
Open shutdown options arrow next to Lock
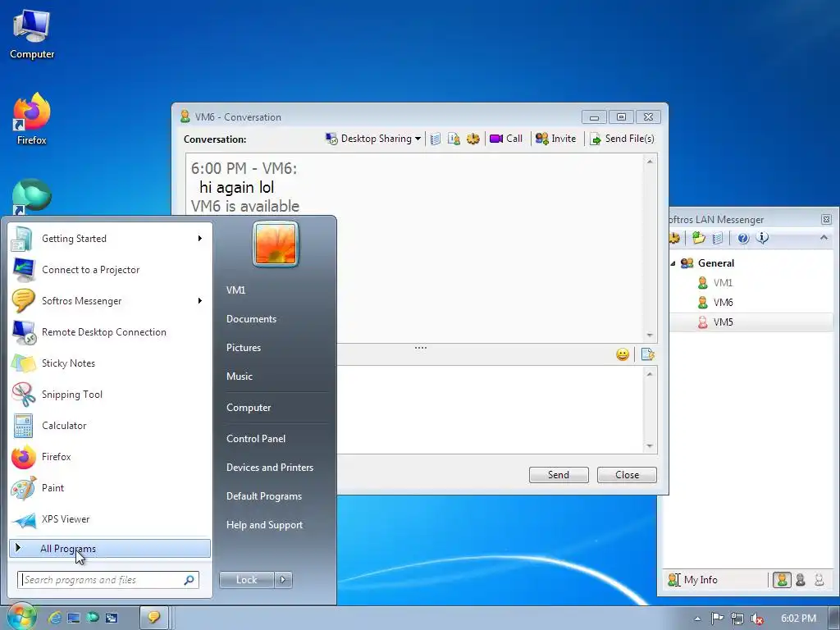(x=283, y=580)
